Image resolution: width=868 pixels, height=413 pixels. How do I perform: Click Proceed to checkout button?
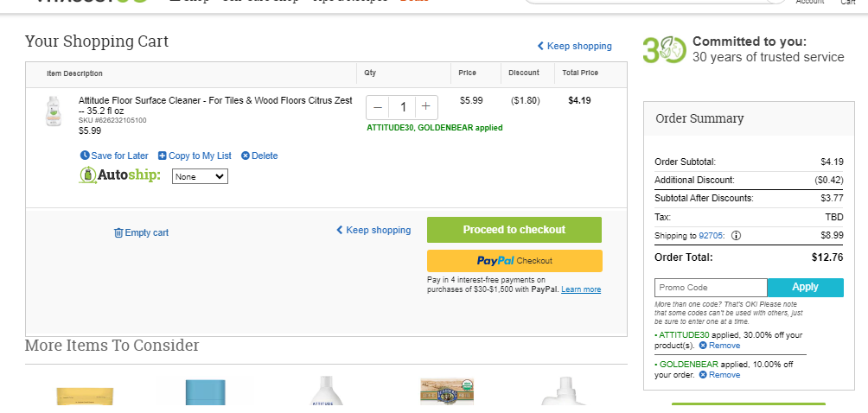(x=514, y=230)
